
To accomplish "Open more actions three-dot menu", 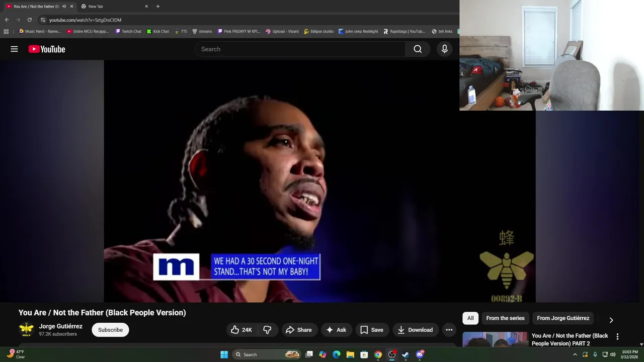I will (449, 330).
